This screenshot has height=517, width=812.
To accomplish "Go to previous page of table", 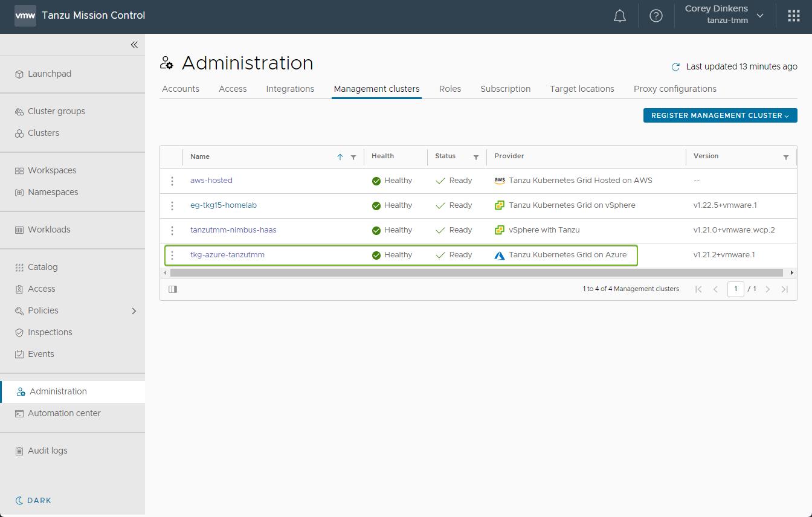I will point(715,289).
